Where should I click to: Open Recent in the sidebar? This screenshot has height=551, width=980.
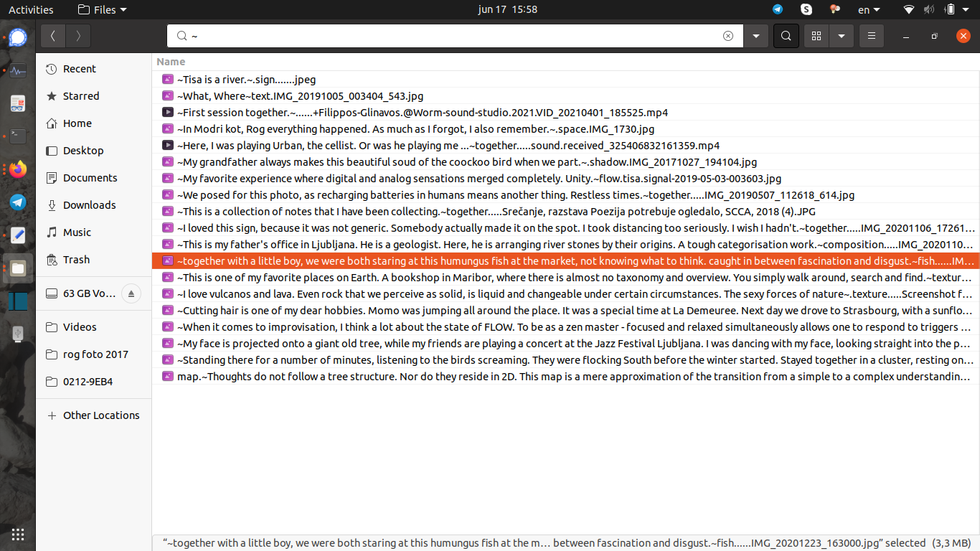[94, 69]
